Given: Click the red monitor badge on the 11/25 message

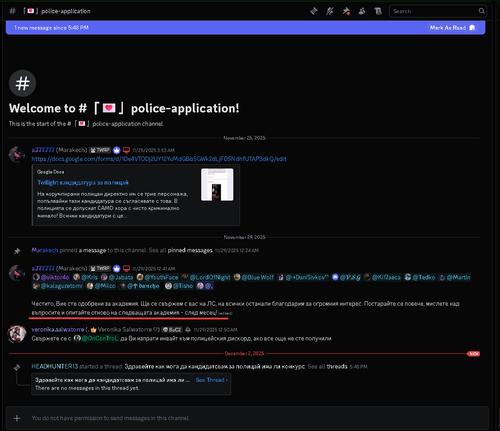Looking at the screenshot, I should 126,150.
